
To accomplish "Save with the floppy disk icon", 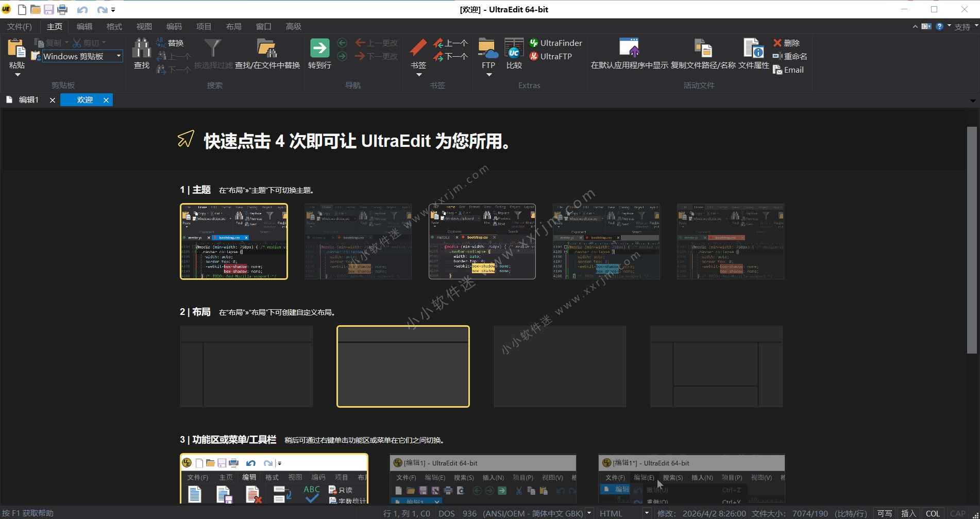I will tap(49, 9).
